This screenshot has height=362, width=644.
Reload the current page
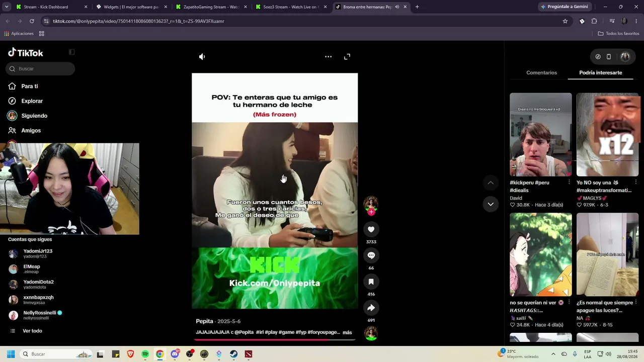32,21
